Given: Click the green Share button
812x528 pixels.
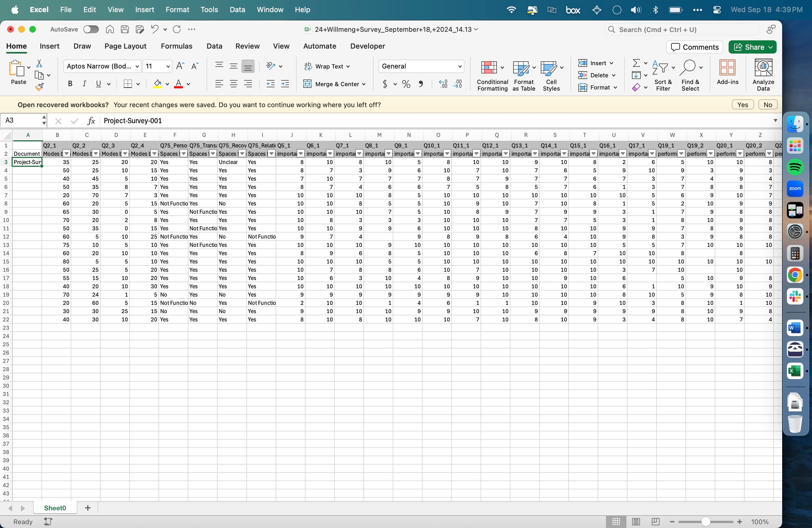Looking at the screenshot, I should [752, 47].
